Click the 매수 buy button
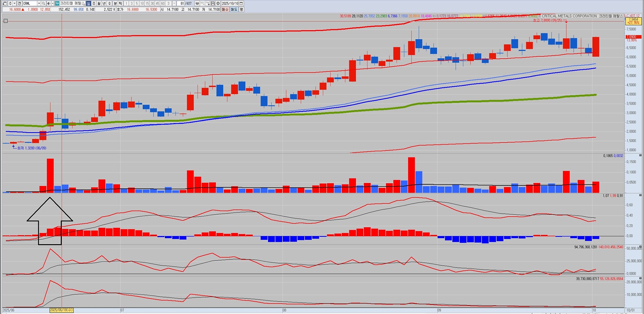The height and width of the screenshot is (314, 644). point(225,9)
